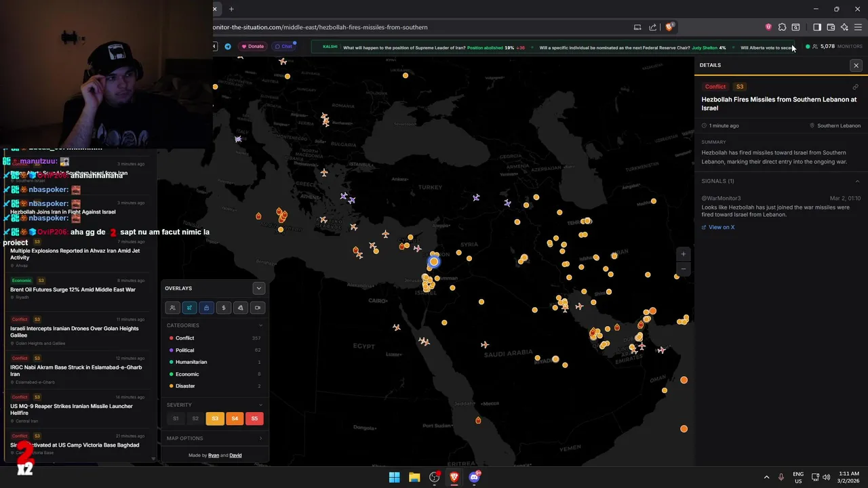868x488 pixels.
Task: Copy event link via chain icon
Action: point(856,87)
